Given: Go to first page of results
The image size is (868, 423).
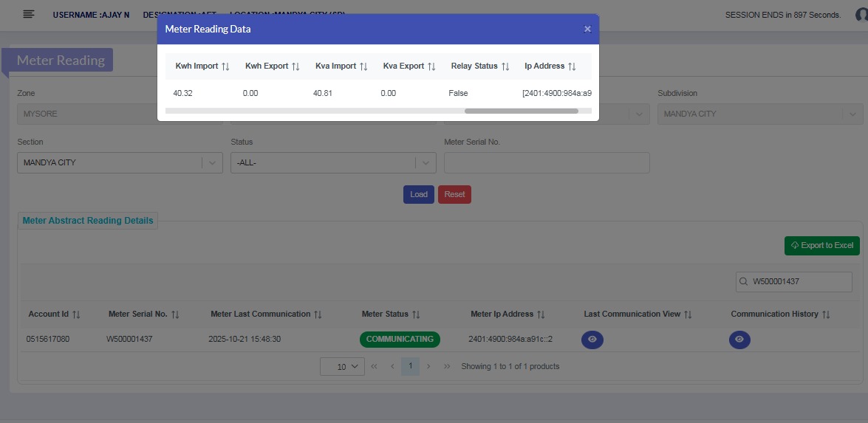Looking at the screenshot, I should coord(375,367).
